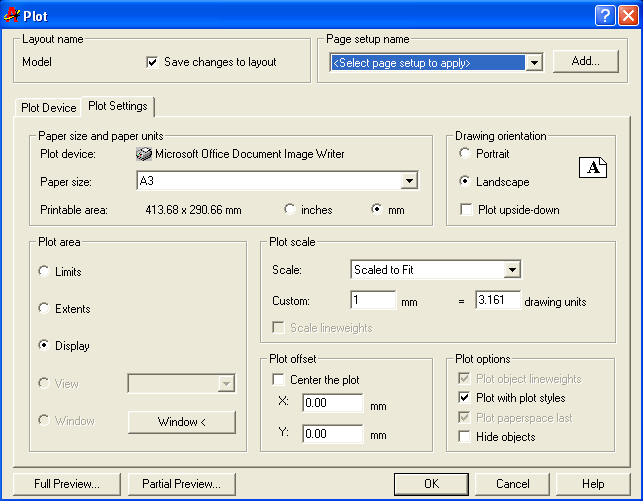The height and width of the screenshot is (501, 643).
Task: Select Portrait drawing orientation
Action: 465,154
